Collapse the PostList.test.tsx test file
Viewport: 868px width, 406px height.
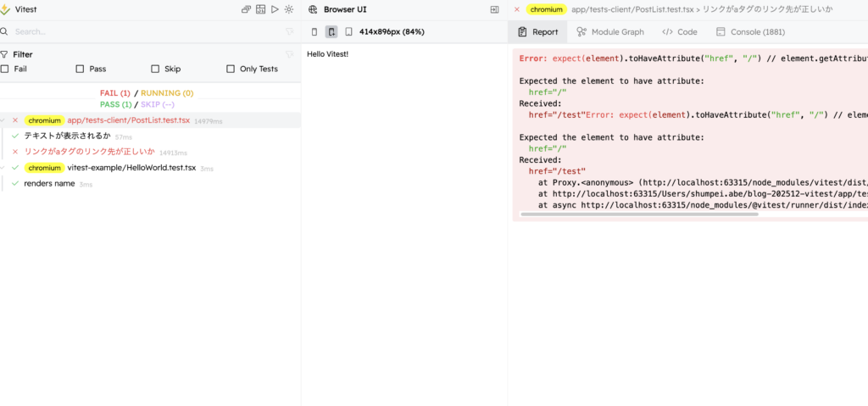tap(4, 120)
